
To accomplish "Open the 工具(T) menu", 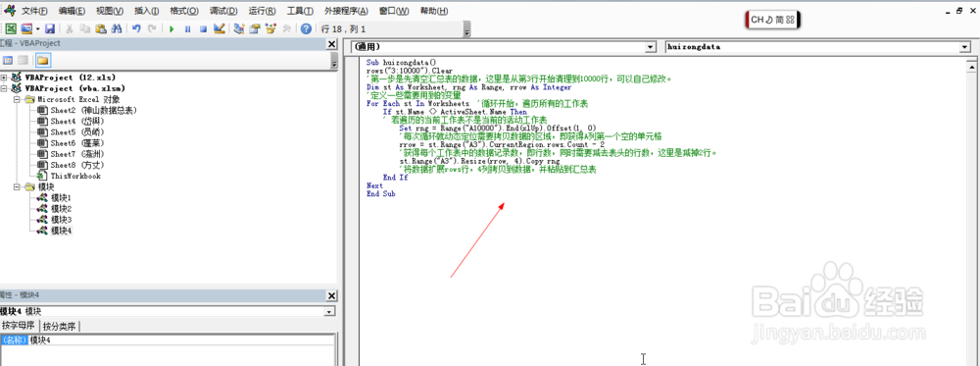I will pyautogui.click(x=300, y=11).
